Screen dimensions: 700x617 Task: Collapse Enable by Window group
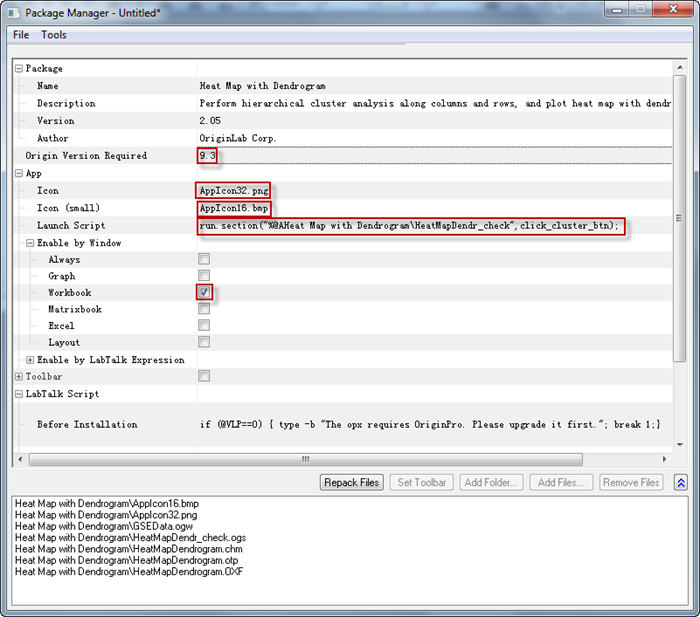30,243
